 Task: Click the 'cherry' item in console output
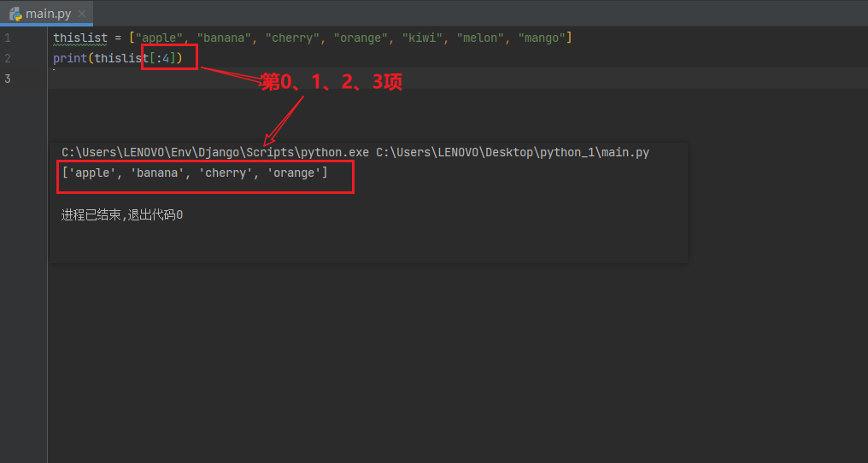[226, 173]
